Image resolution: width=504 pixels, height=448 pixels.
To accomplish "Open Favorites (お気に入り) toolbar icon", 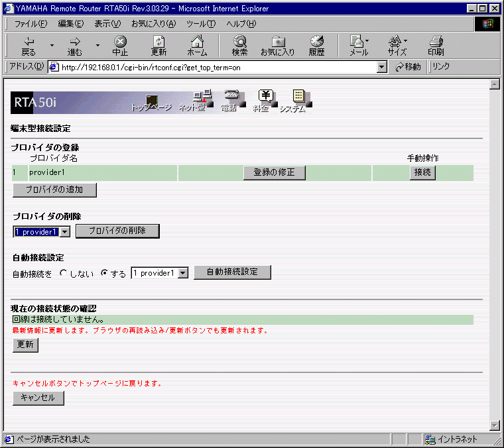I will (x=278, y=46).
